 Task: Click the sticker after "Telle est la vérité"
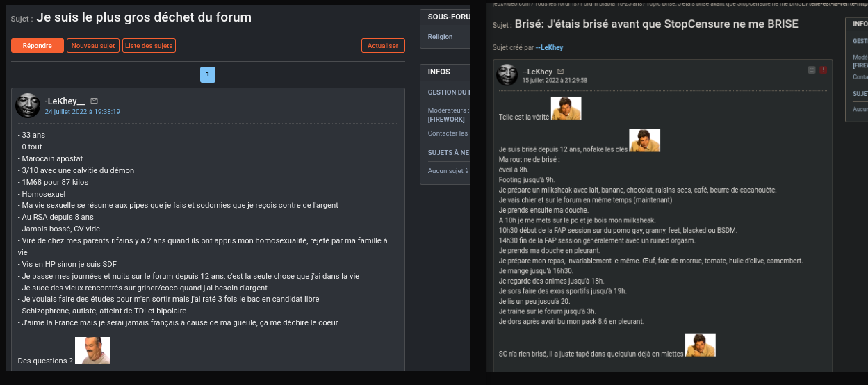[566, 108]
